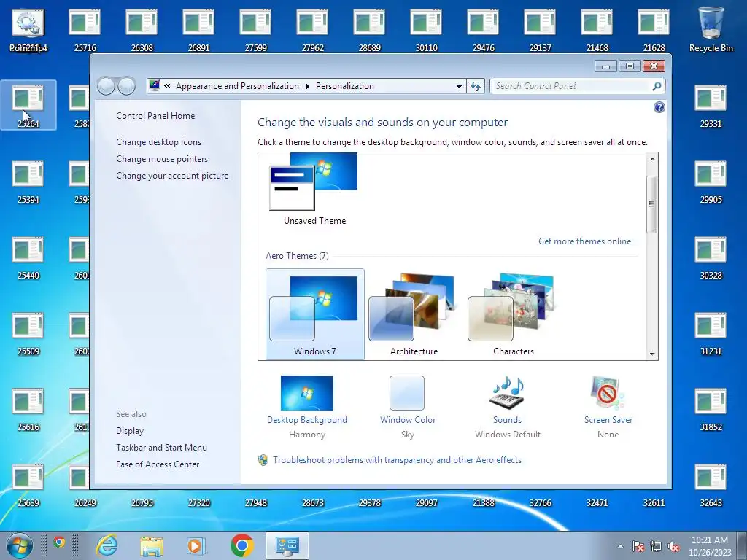
Task: Click the Action Center flag icon
Action: (x=638, y=546)
